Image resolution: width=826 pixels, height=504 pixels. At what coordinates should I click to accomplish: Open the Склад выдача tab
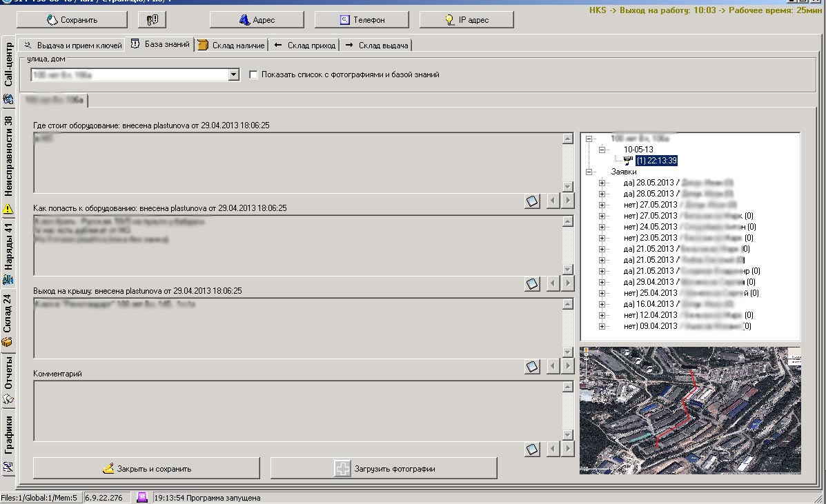376,46
